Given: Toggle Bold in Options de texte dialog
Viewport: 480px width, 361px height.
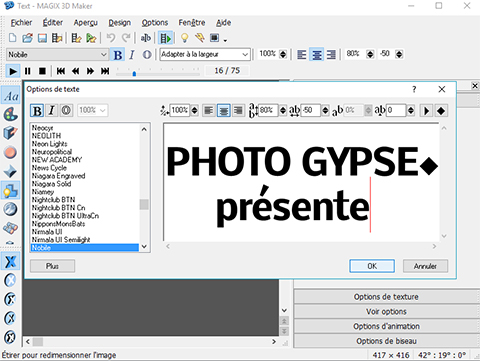Looking at the screenshot, I should [37, 110].
